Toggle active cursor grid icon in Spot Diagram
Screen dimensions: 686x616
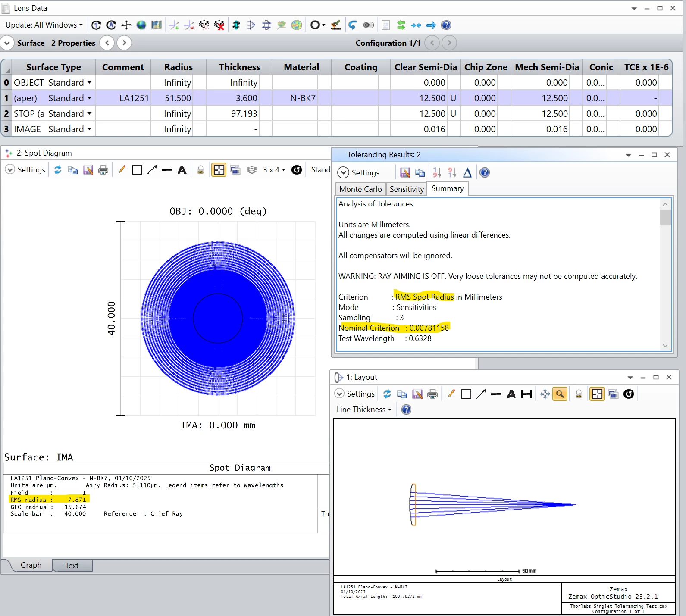coord(219,170)
